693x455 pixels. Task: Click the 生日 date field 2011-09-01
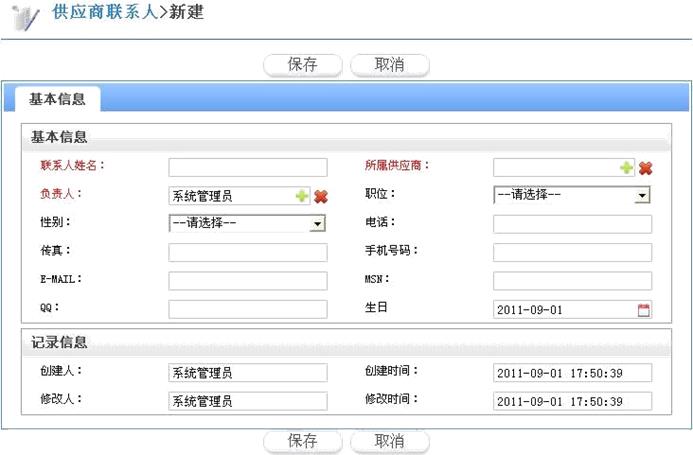coord(572,310)
